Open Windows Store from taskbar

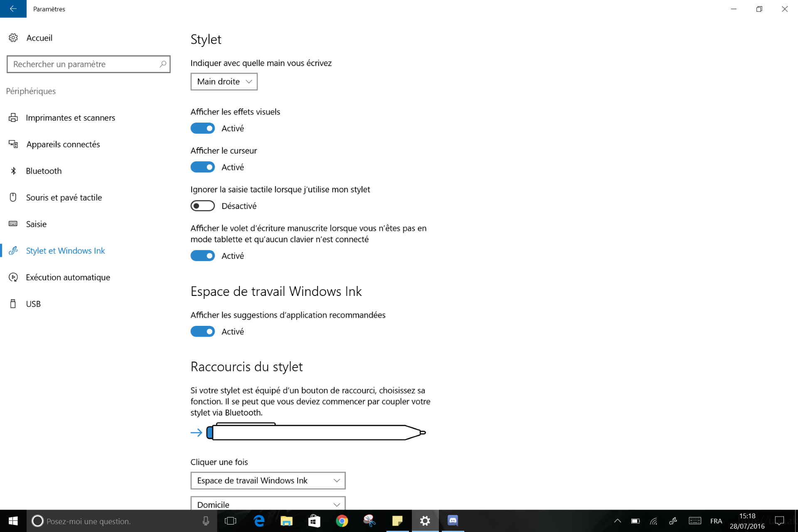(x=314, y=521)
